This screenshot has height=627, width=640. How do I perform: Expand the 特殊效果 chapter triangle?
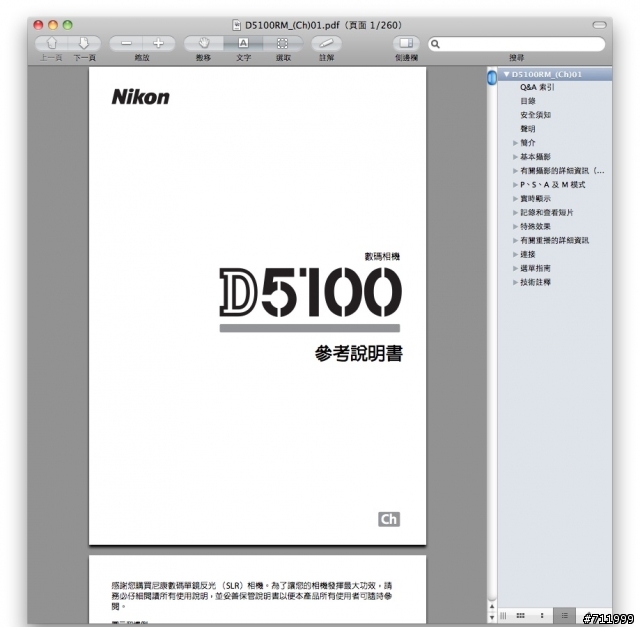point(515,227)
